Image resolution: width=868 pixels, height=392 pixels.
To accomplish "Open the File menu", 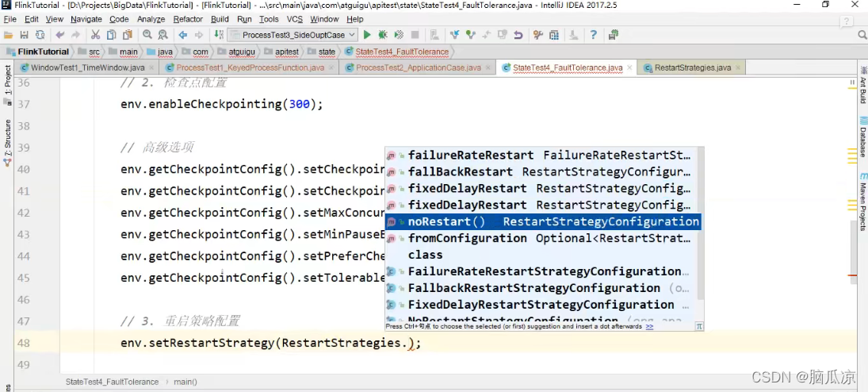I will [x=10, y=19].
